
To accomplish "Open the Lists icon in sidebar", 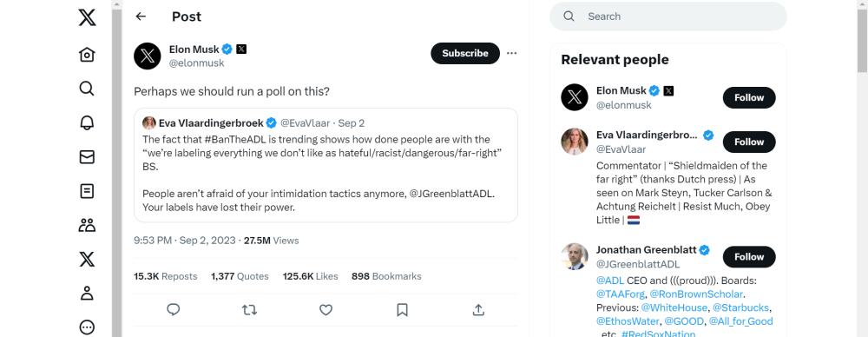I will click(x=87, y=191).
